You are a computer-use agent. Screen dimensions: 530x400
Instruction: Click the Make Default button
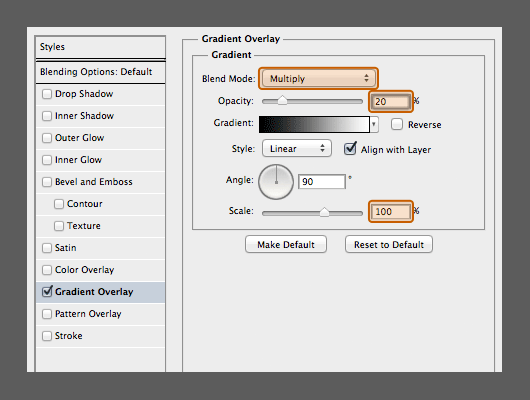click(286, 244)
